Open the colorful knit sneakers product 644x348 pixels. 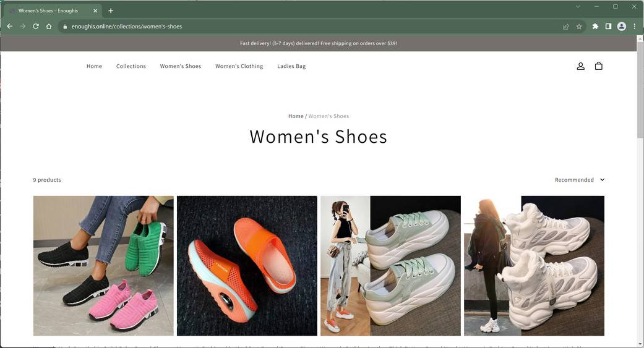click(x=103, y=266)
